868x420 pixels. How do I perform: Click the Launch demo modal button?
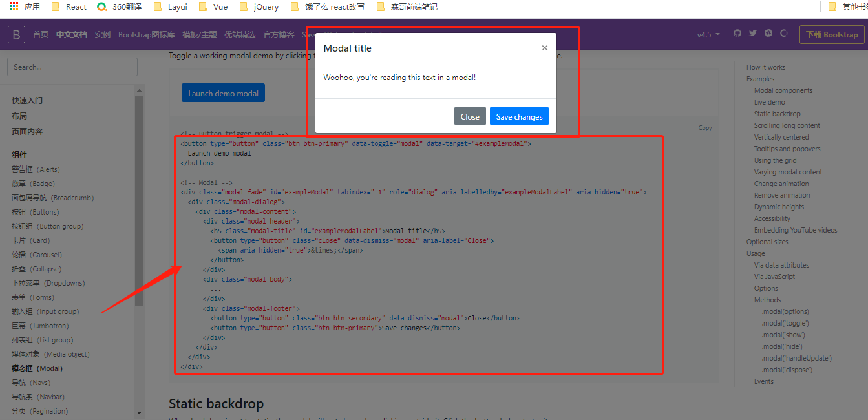(223, 93)
